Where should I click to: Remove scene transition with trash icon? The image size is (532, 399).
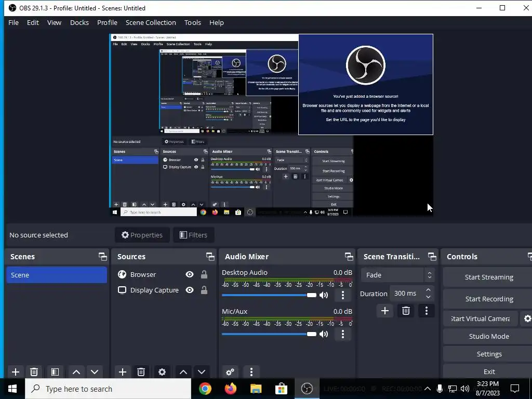click(406, 311)
